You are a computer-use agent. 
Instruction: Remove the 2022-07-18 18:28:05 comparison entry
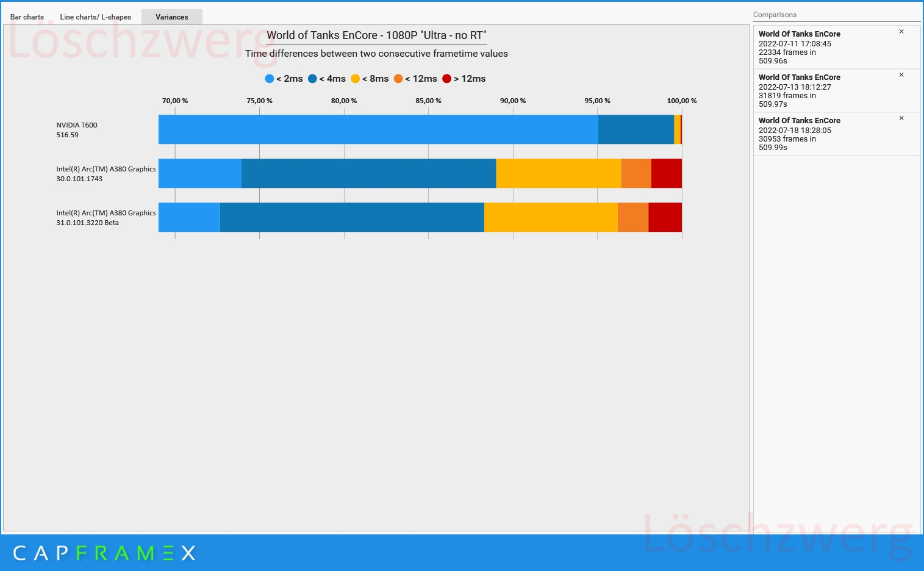(x=901, y=118)
